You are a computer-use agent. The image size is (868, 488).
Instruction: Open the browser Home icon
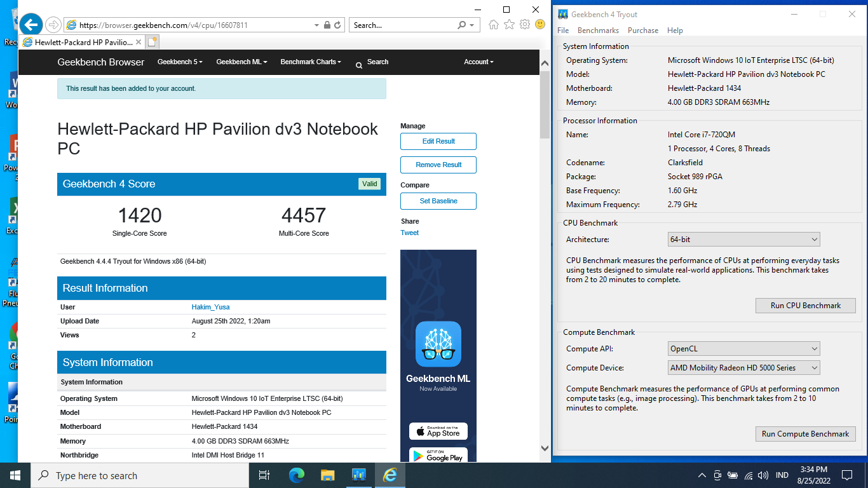click(494, 25)
